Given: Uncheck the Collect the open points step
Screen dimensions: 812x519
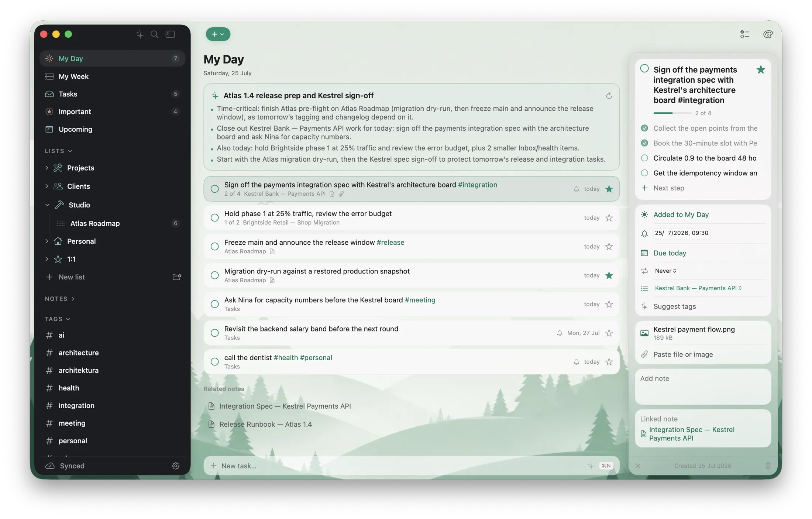Looking at the screenshot, I should (644, 128).
